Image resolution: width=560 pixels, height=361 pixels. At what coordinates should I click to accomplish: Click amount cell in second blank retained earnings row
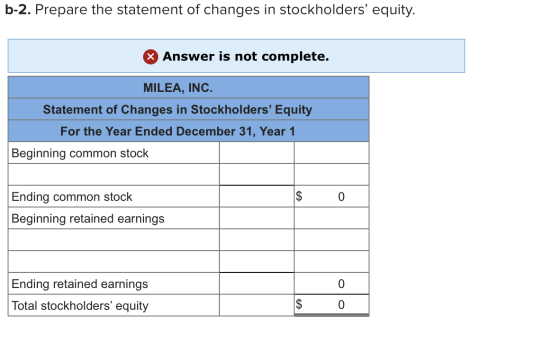click(257, 262)
